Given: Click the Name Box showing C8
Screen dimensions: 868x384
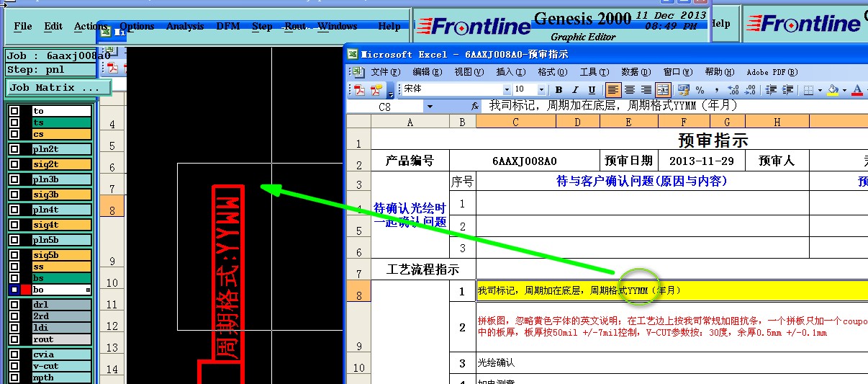Looking at the screenshot, I should pyautogui.click(x=385, y=107).
